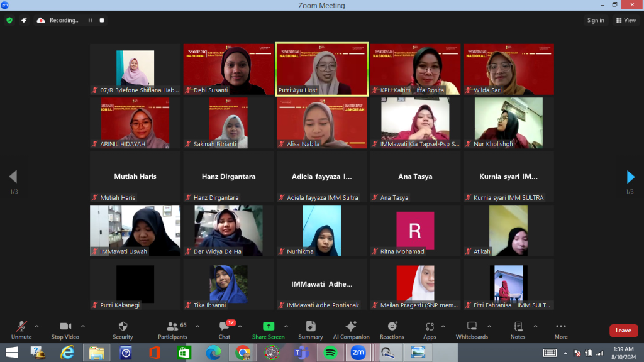Screen dimensions: 644x362
Task: Click the green Share Screen icon
Action: [x=269, y=326]
